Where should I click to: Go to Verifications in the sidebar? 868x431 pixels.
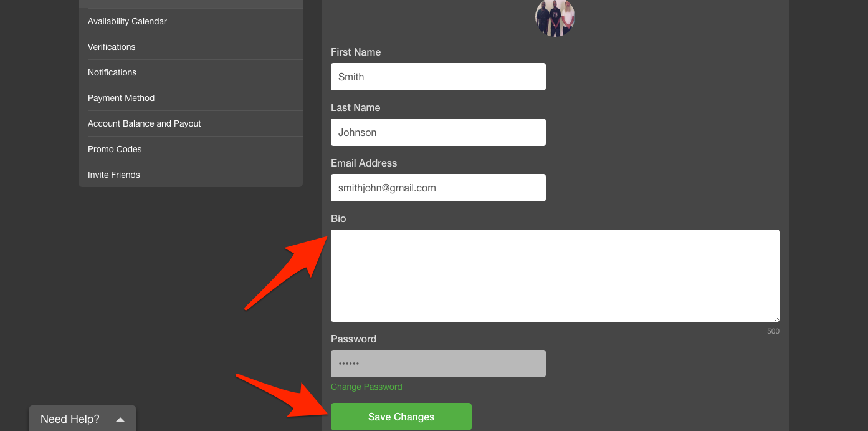190,47
